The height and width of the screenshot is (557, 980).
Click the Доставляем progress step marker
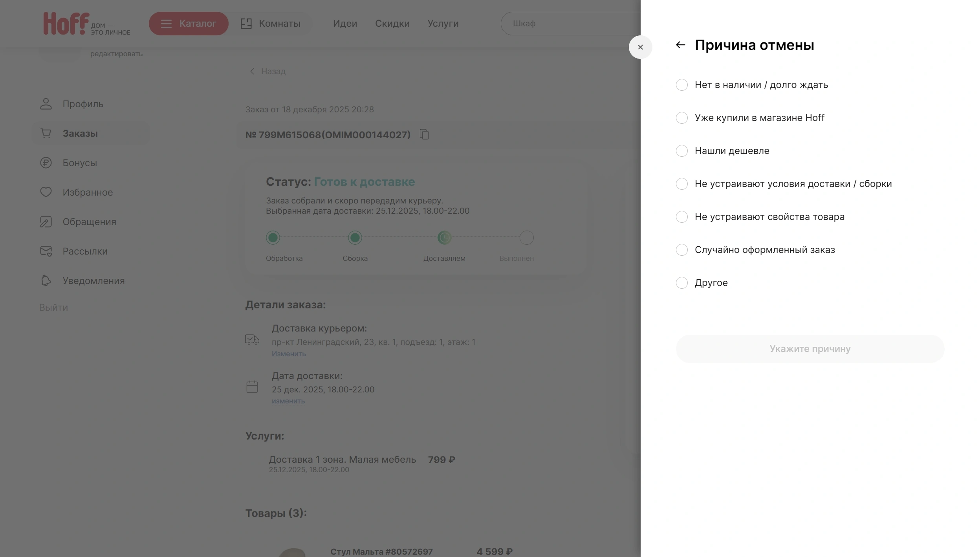pyautogui.click(x=444, y=238)
